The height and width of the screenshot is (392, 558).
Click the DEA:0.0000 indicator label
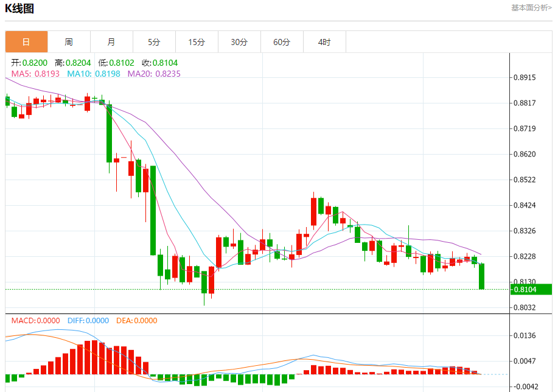point(137,321)
